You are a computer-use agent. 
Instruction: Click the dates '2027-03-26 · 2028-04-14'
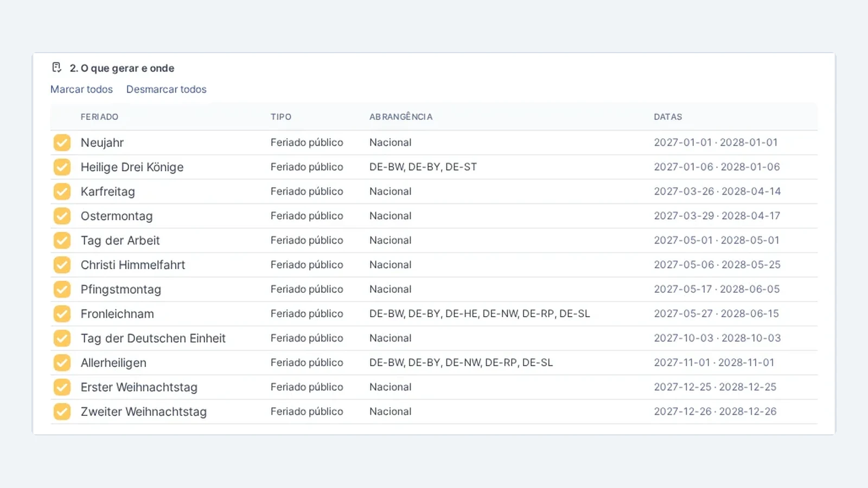pos(717,191)
